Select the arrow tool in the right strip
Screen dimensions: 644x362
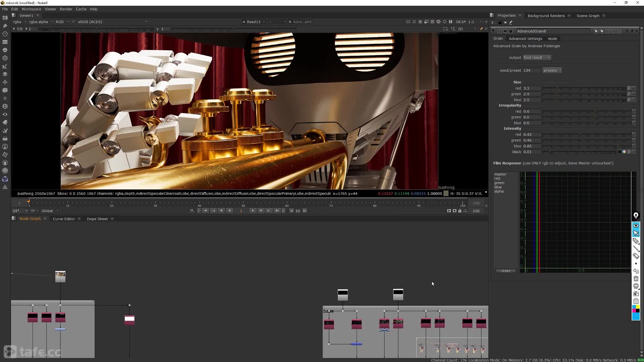click(636, 233)
